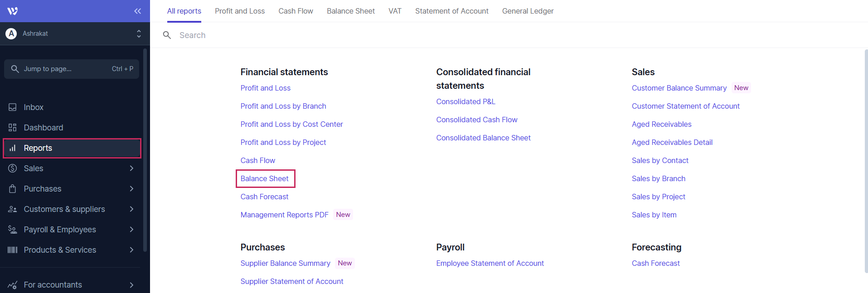Screen dimensions: 868x293
Task: Click the Reports bar chart icon
Action: point(13,148)
